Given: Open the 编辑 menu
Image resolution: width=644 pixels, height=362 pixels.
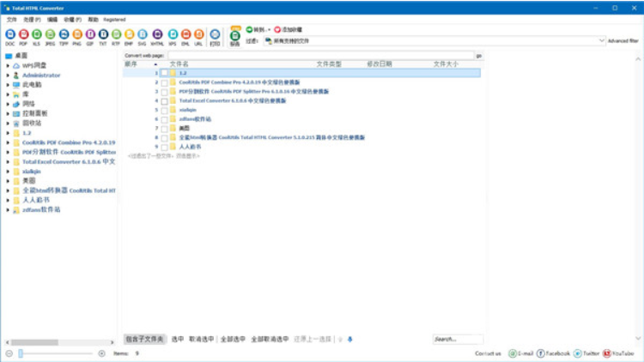Looking at the screenshot, I should tap(52, 19).
